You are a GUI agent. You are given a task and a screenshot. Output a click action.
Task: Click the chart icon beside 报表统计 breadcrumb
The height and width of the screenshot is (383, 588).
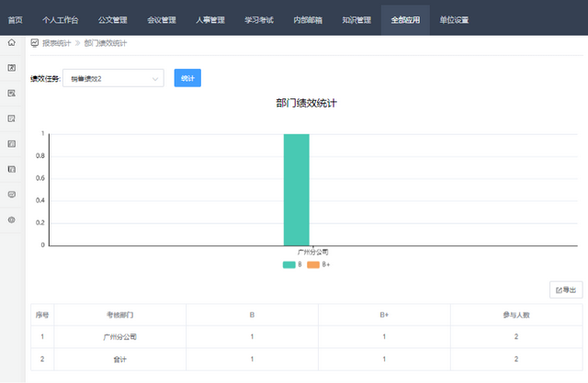point(34,43)
